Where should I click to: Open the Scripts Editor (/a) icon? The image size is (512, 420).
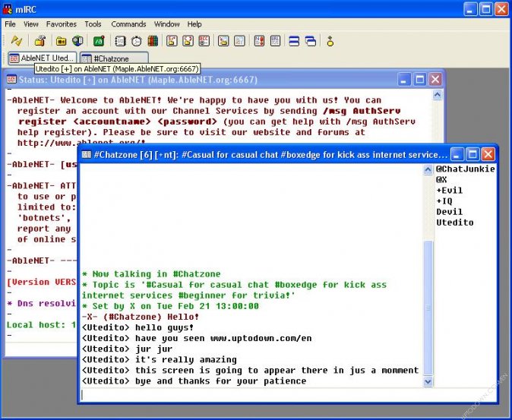99,41
